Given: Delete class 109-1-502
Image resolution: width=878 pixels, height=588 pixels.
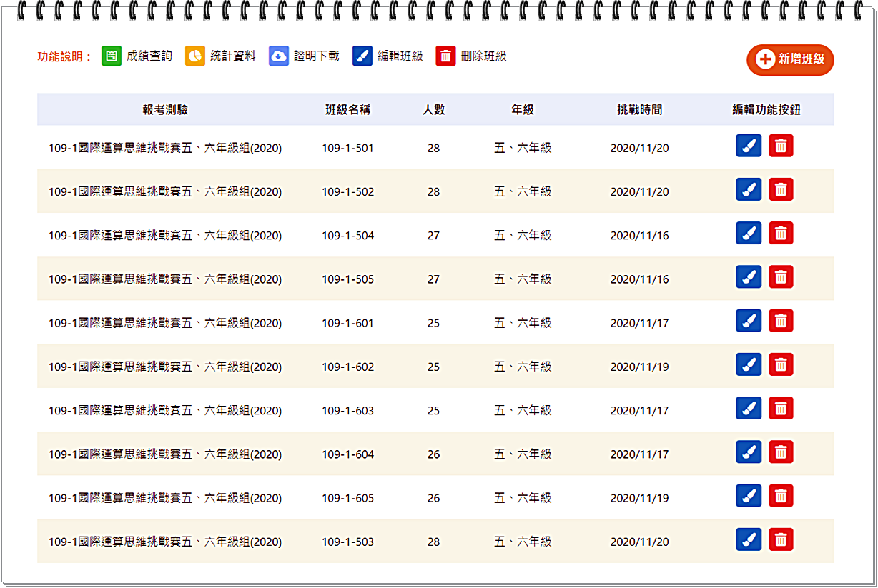Looking at the screenshot, I should click(781, 189).
